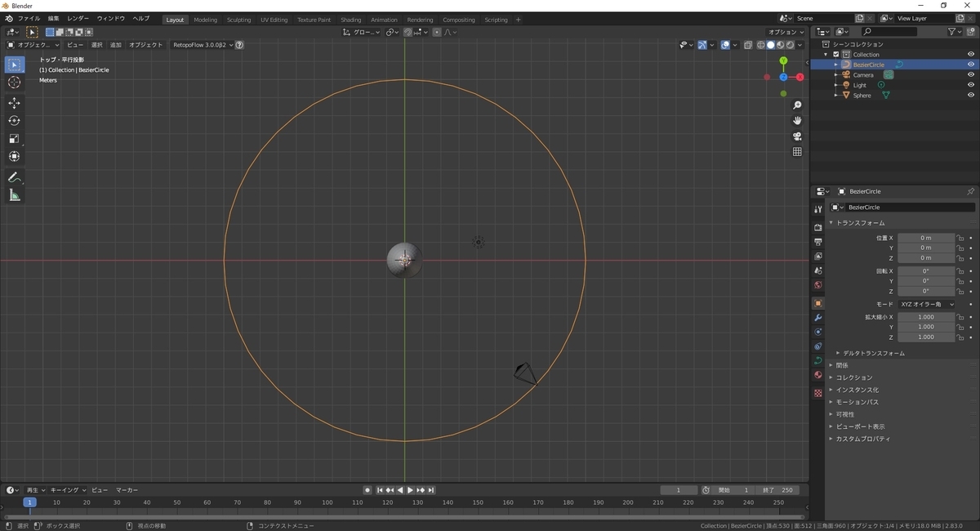Open the World properties tab
The height and width of the screenshot is (531, 980).
(818, 285)
